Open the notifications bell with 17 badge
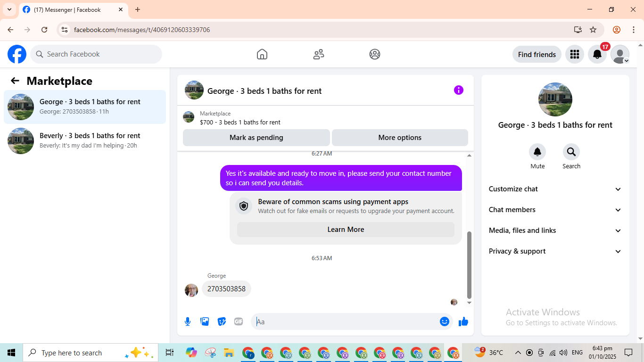 [x=597, y=54]
